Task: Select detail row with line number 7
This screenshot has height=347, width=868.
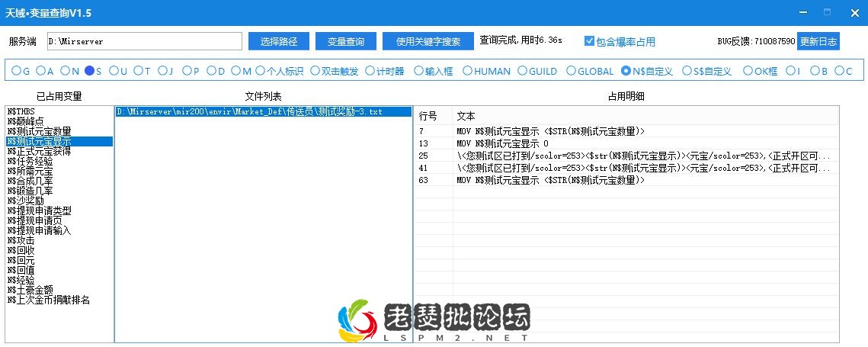Action: [x=626, y=131]
